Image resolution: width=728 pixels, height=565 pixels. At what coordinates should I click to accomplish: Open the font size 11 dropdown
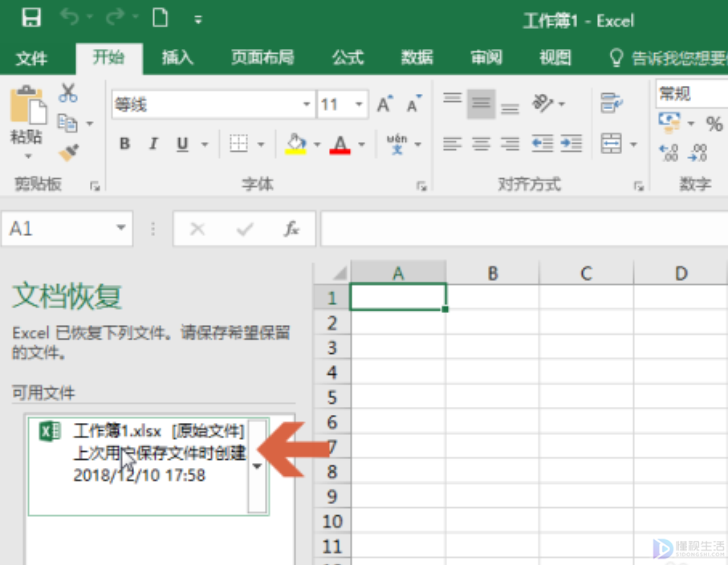click(359, 104)
